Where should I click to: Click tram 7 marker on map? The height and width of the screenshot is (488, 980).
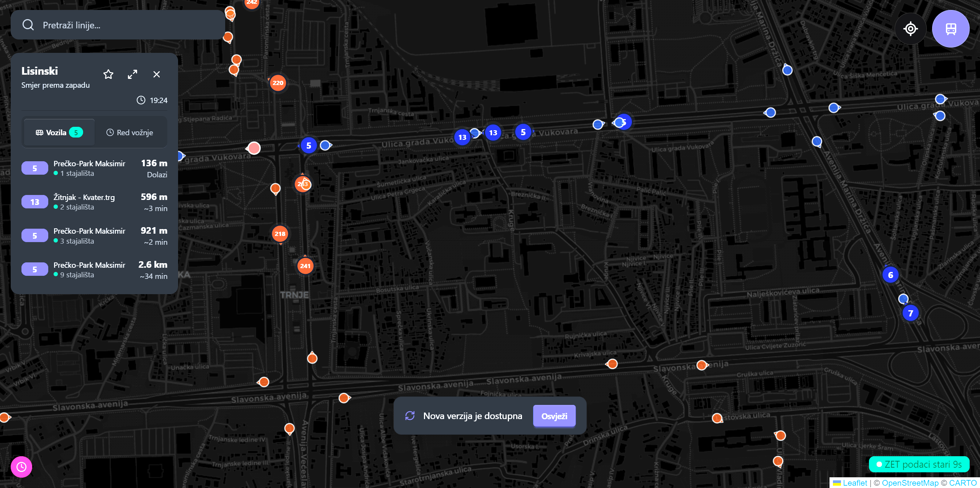(x=910, y=313)
